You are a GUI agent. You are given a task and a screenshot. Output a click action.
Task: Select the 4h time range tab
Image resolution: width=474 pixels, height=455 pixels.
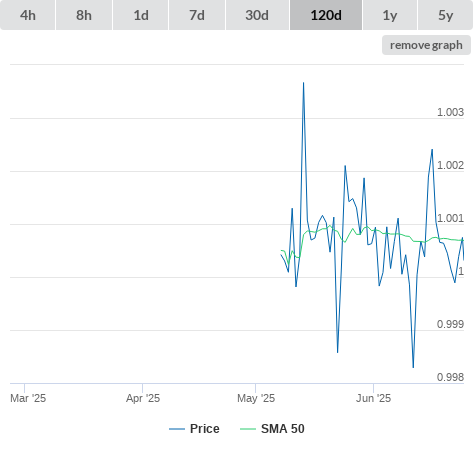(28, 15)
